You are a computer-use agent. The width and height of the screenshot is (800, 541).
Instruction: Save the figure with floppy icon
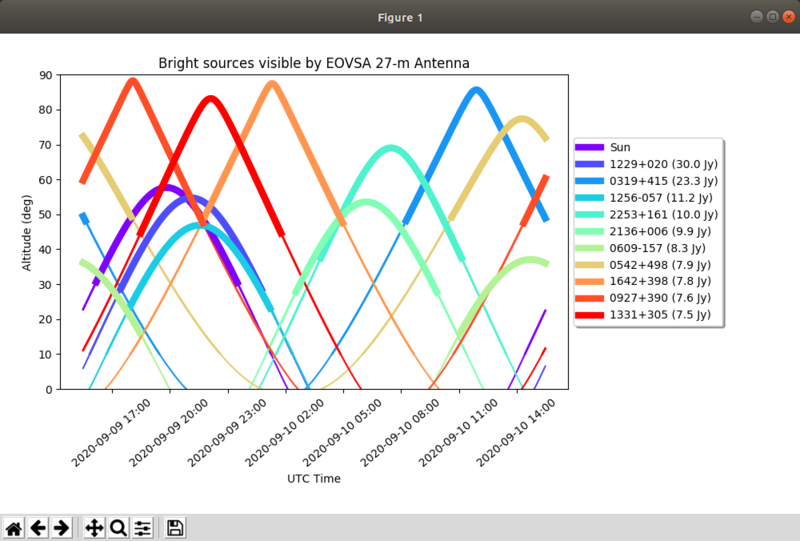pos(175,528)
